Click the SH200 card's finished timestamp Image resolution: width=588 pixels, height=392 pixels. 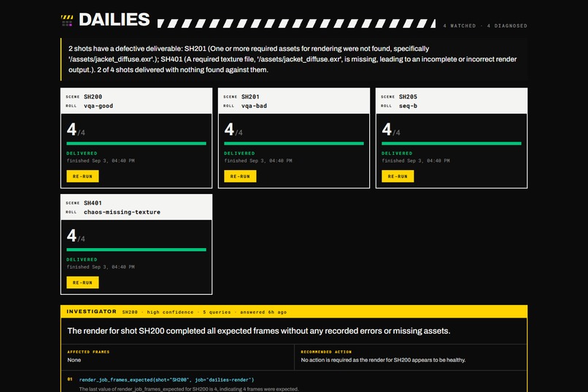pos(101,161)
